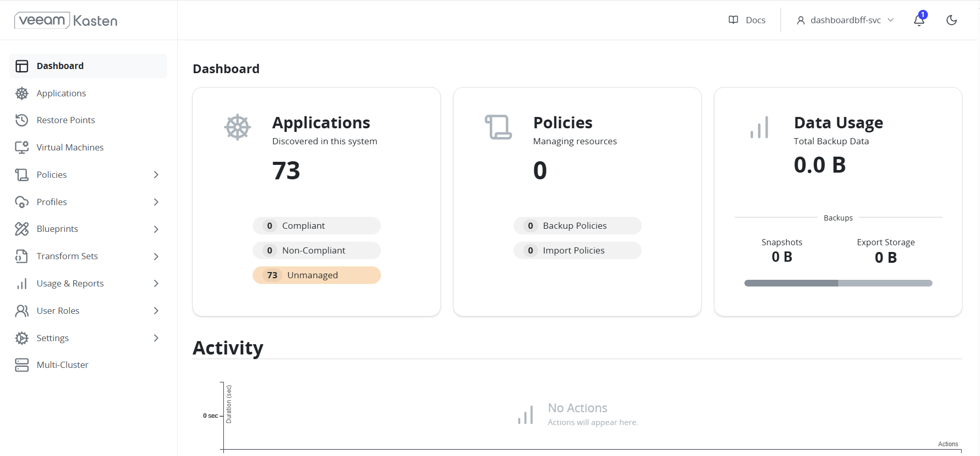Click the notification bell icon
This screenshot has height=456, width=980.
click(919, 20)
